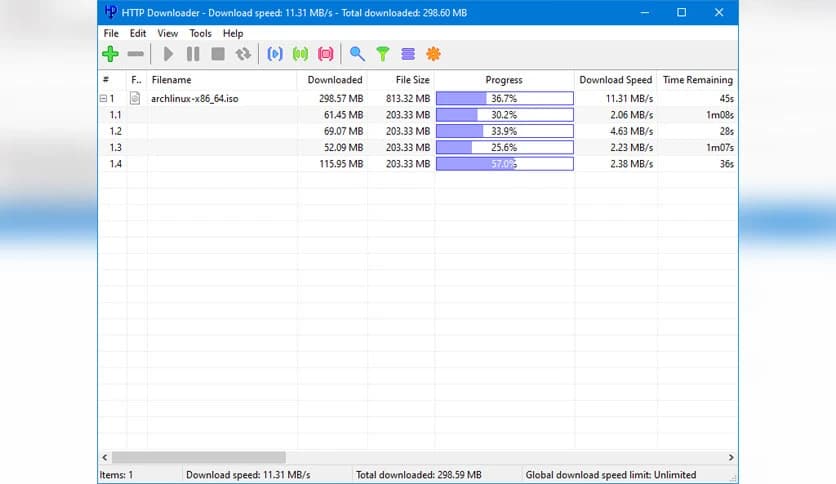Click the blue Start inactive downloads icon
The height and width of the screenshot is (484, 836).
(x=275, y=54)
